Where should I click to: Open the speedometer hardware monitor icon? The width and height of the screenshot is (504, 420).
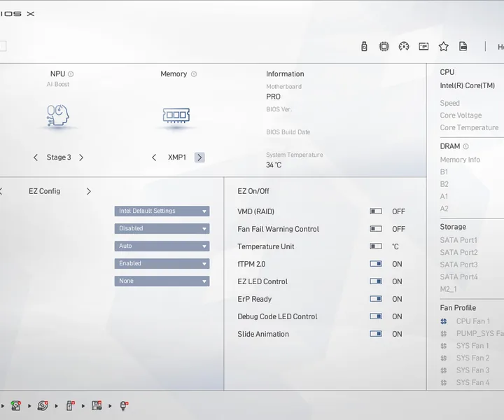(x=404, y=47)
